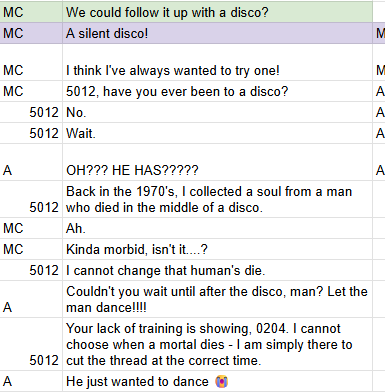
Task: Select the cell 'We could follow it up with a disco?'
Action: tap(217, 12)
